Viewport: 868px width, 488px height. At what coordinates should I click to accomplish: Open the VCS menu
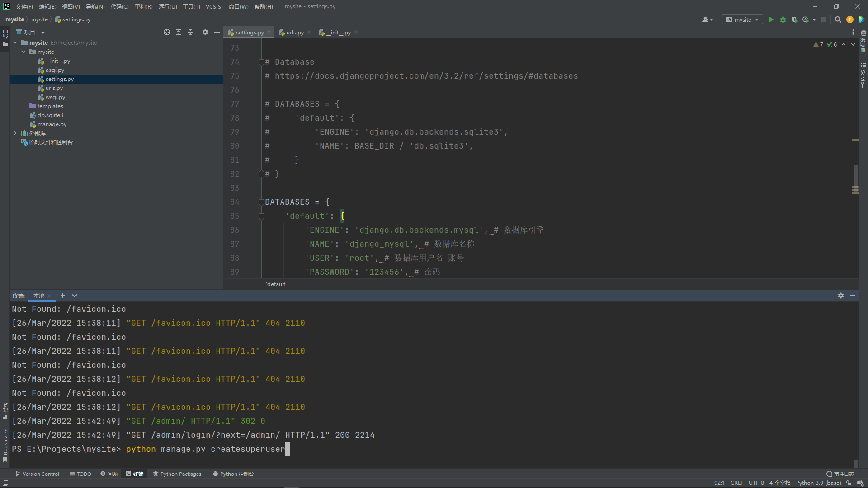[x=214, y=6]
